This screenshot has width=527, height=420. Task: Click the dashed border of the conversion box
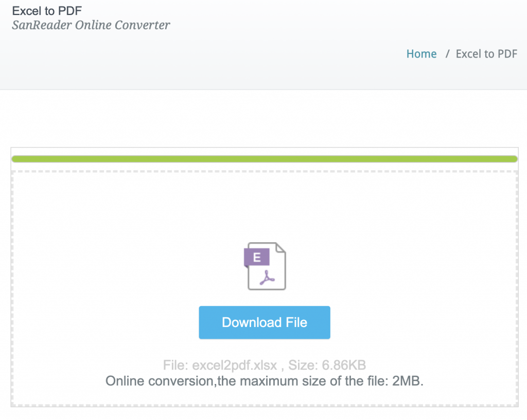pos(264,170)
